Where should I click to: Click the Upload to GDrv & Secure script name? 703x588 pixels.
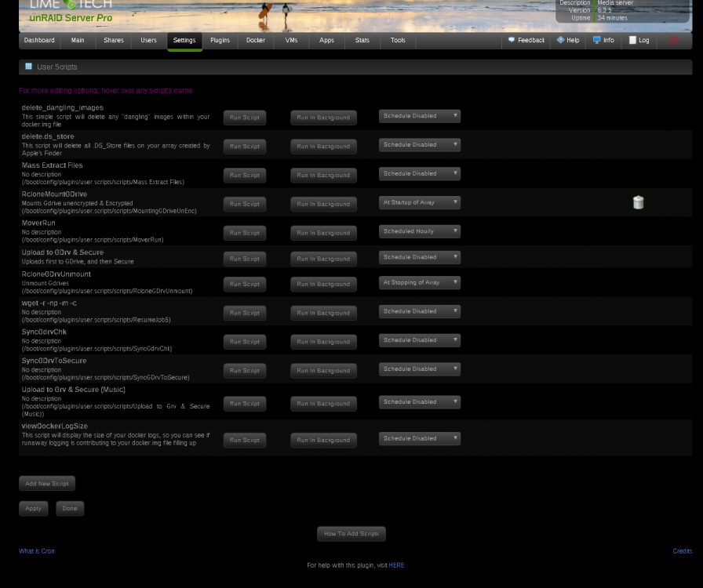tap(63, 252)
